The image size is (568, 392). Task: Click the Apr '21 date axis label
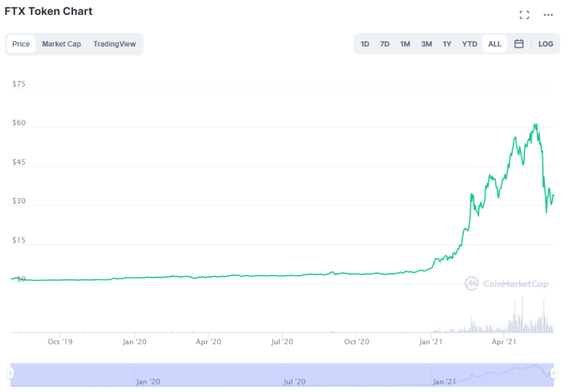[x=504, y=342]
